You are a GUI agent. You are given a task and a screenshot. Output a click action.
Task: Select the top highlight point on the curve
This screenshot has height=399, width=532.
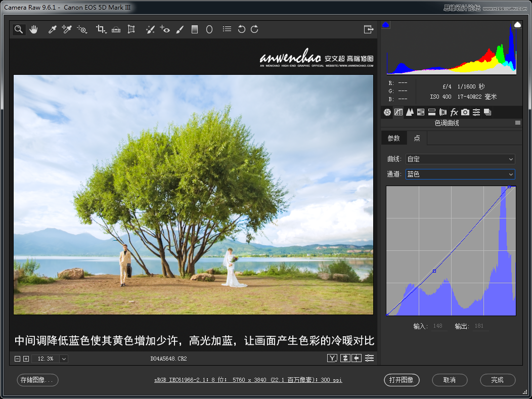(509, 187)
